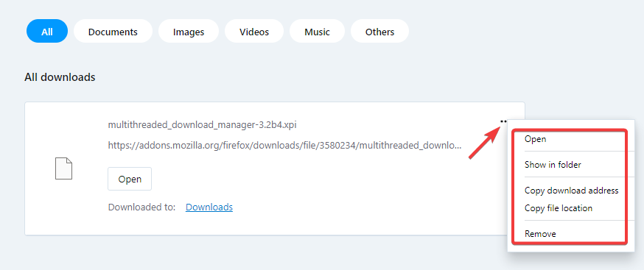Click the three-dots more options icon
The width and height of the screenshot is (644, 270).
[x=503, y=121]
